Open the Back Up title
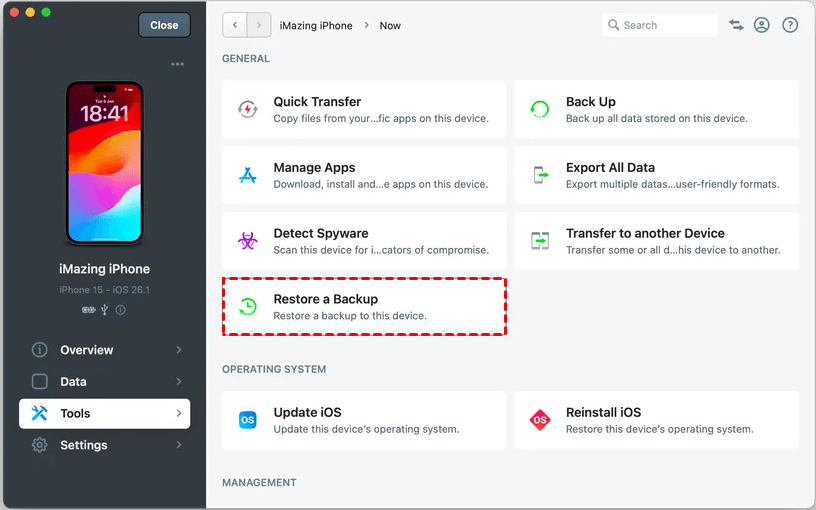816x510 pixels. [x=591, y=101]
